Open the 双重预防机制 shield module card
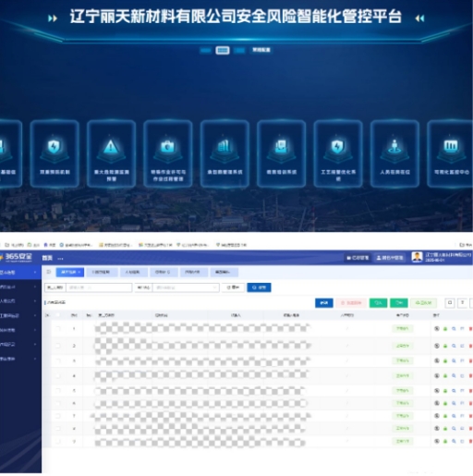Viewport: 473px width, 476px height. 55,153
